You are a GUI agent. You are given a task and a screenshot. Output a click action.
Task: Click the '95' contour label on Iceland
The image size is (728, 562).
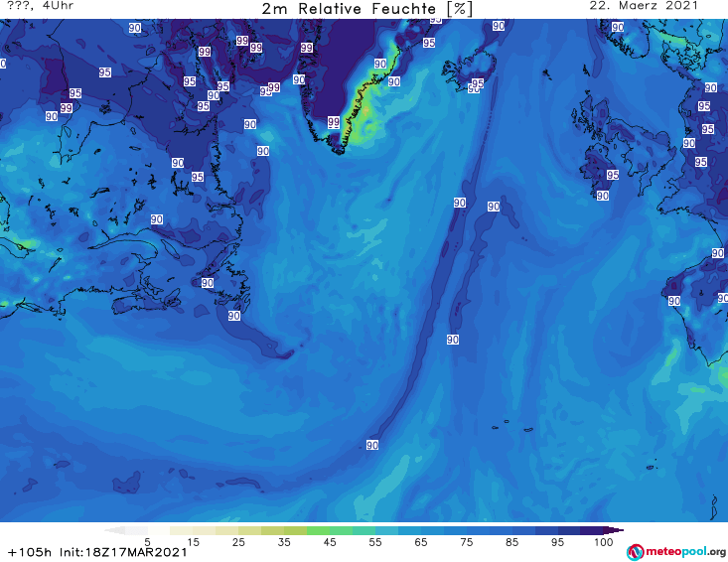click(478, 83)
